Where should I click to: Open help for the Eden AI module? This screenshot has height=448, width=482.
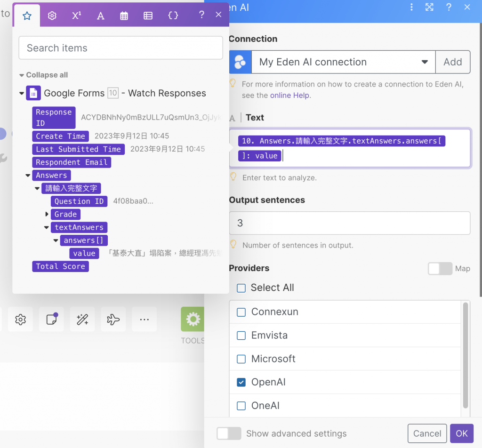coord(449,7)
